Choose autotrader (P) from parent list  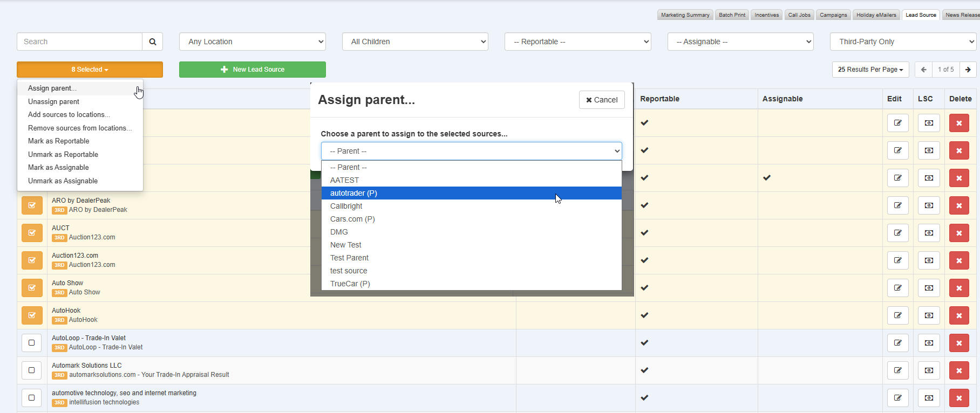(471, 193)
